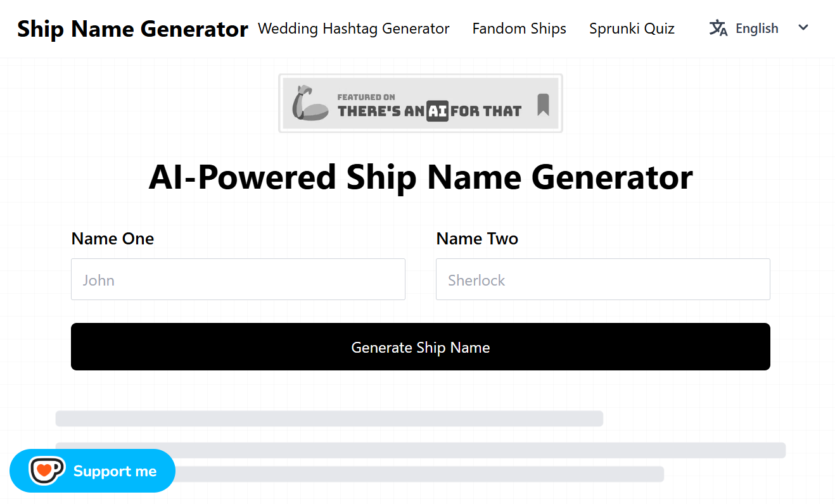This screenshot has width=835, height=504.
Task: Click the translation icon in the header
Action: pyautogui.click(x=718, y=28)
